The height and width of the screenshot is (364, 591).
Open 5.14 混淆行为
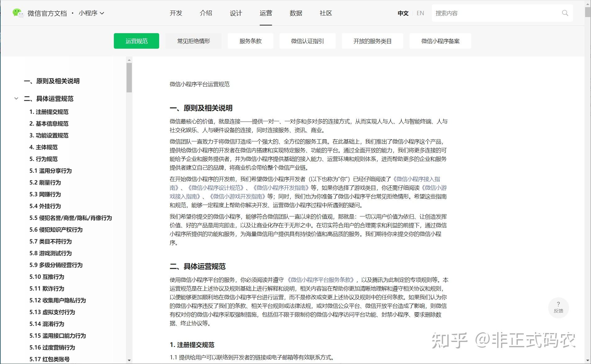[47, 324]
